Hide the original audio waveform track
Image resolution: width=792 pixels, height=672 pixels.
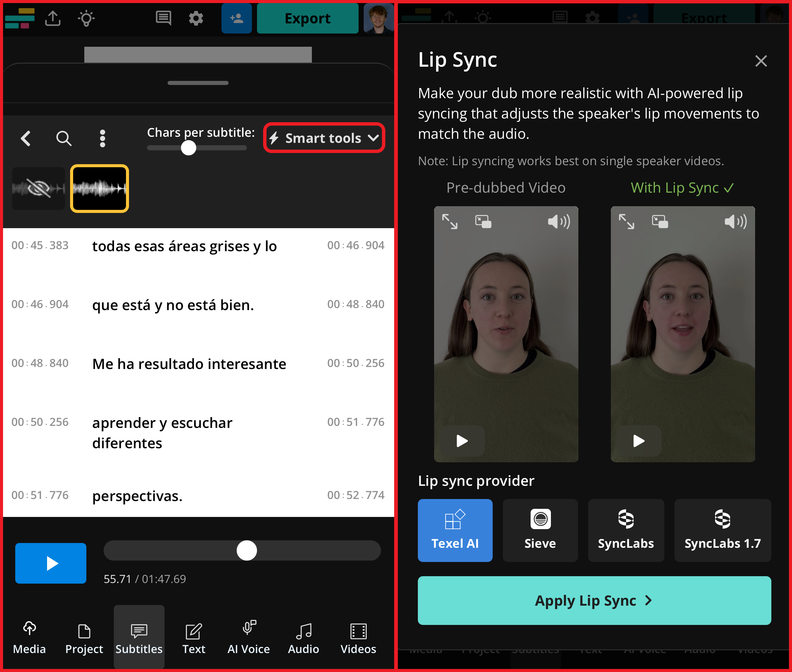38,188
